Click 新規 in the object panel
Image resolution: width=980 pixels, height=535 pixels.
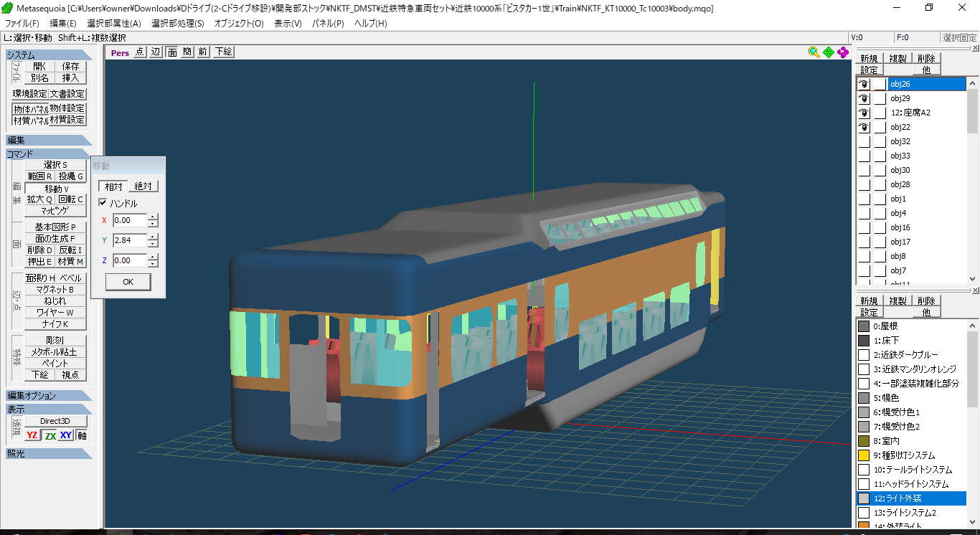coord(869,59)
